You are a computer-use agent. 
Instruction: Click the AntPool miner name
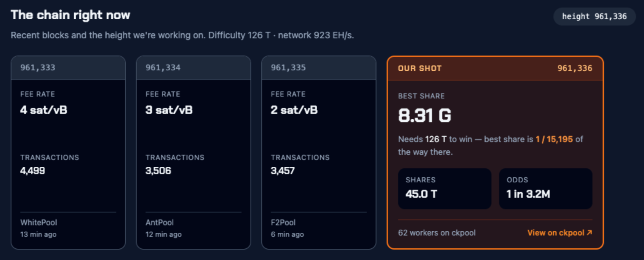[x=159, y=222]
